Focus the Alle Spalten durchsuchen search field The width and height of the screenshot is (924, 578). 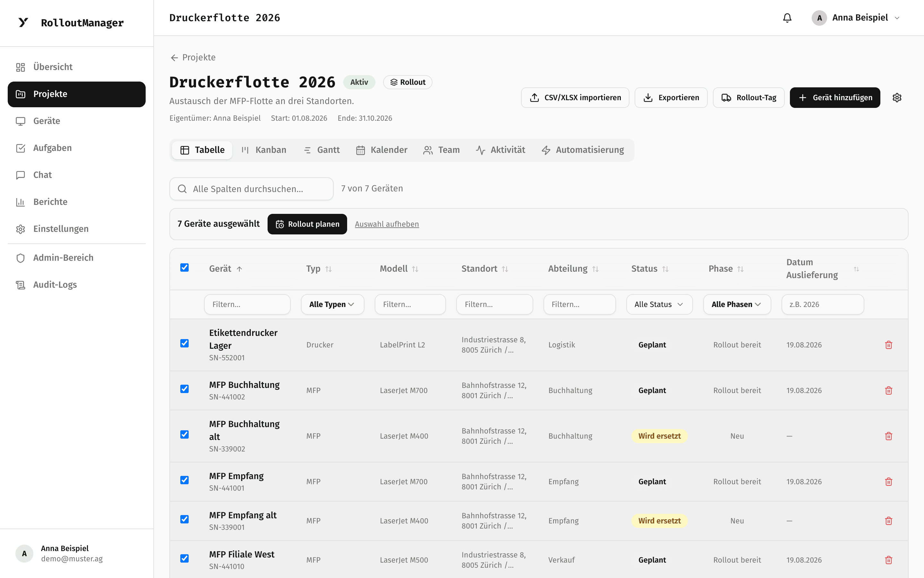(x=251, y=189)
